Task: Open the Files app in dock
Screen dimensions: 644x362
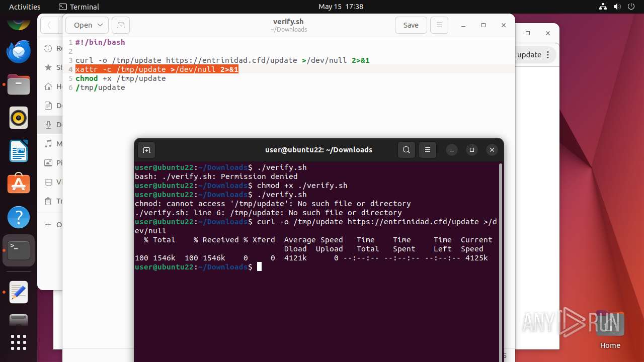Action: click(19, 84)
